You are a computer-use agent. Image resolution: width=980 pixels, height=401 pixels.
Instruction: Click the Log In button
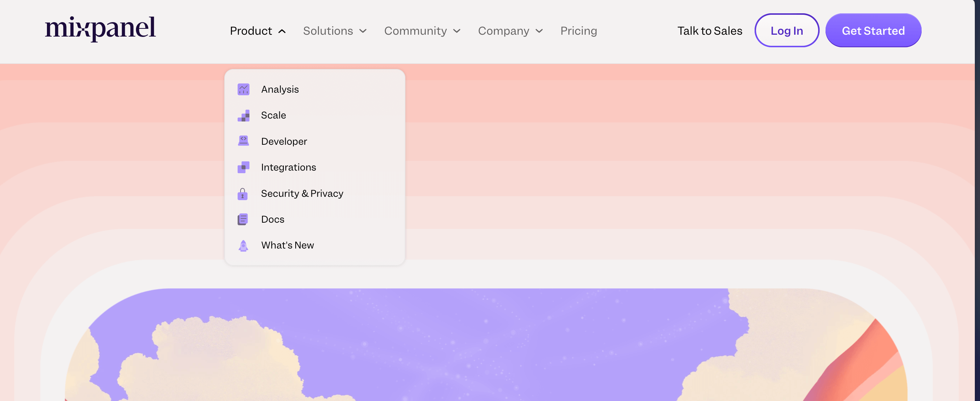(787, 30)
